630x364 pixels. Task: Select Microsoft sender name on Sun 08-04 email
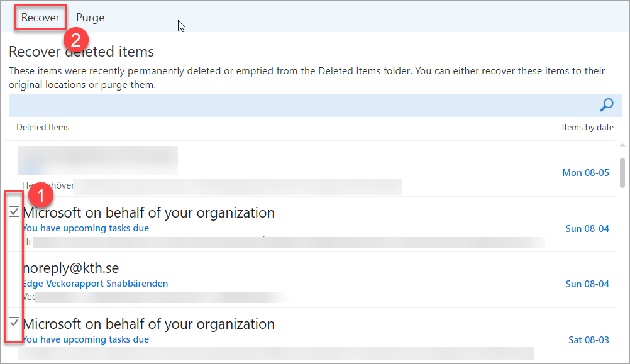click(148, 212)
